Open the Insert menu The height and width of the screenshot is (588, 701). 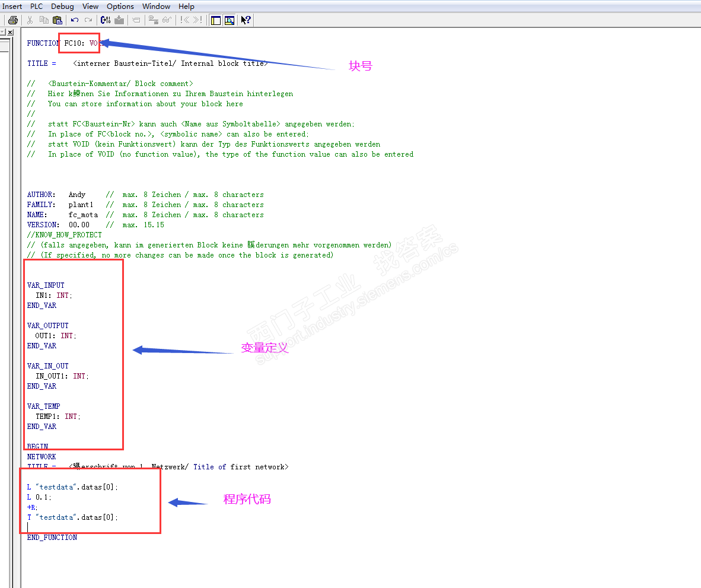coord(12,7)
